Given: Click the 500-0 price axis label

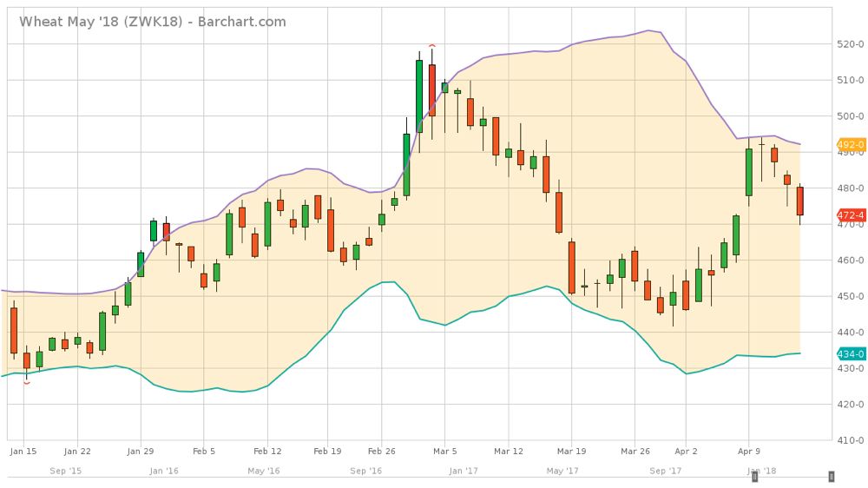Looking at the screenshot, I should coord(851,116).
